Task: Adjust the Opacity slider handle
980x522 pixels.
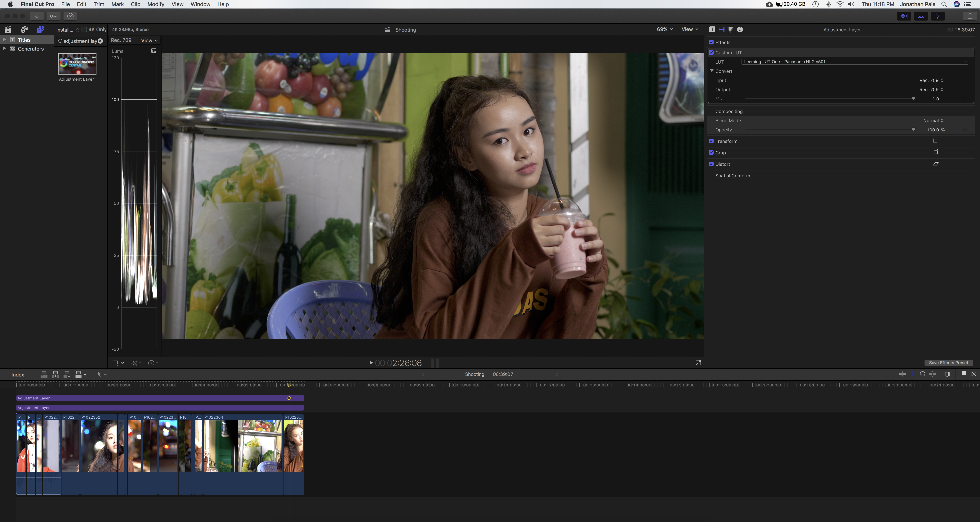Action: (x=913, y=130)
